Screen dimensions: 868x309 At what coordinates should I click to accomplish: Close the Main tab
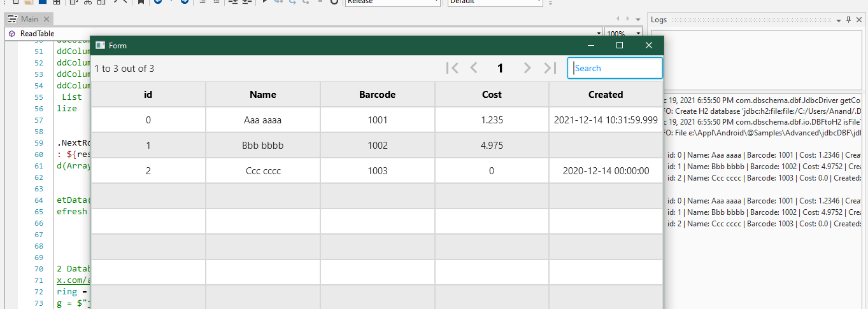coord(48,20)
